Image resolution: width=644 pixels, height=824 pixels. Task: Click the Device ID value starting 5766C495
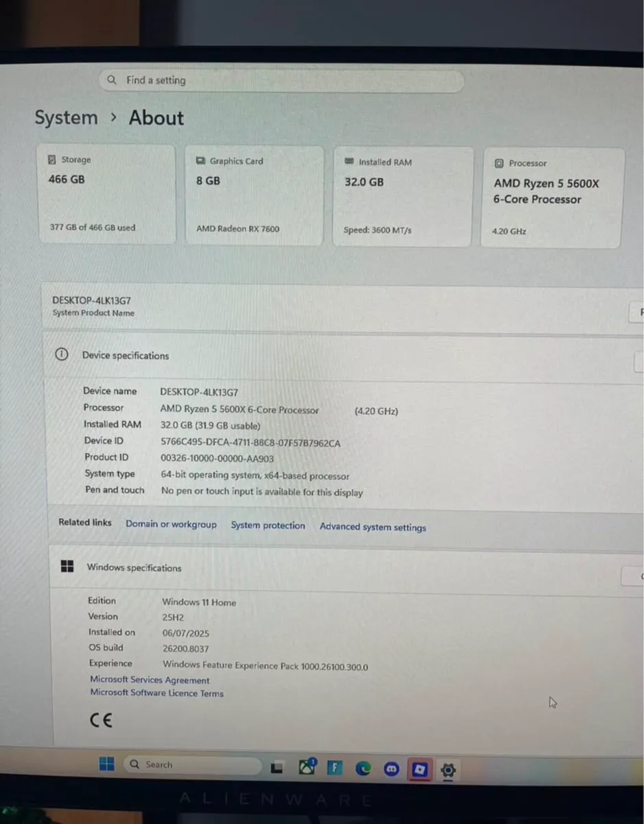251,443
